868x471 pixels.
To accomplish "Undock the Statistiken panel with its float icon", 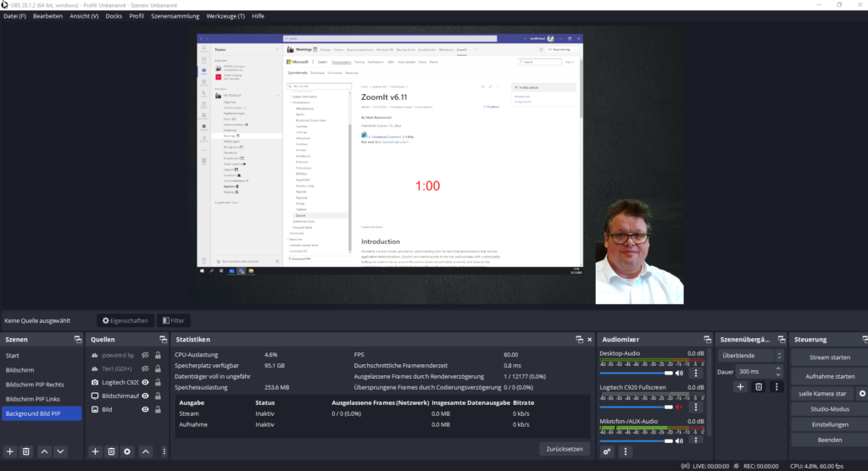I will (580, 340).
